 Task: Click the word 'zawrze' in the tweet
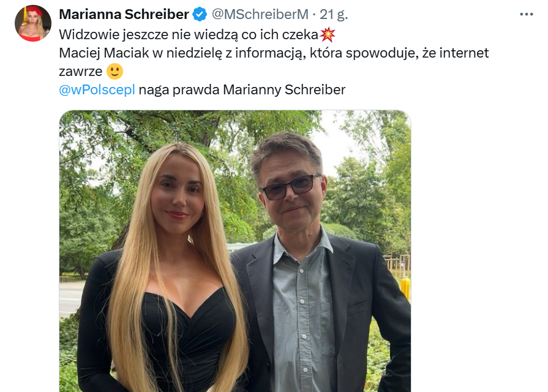80,71
